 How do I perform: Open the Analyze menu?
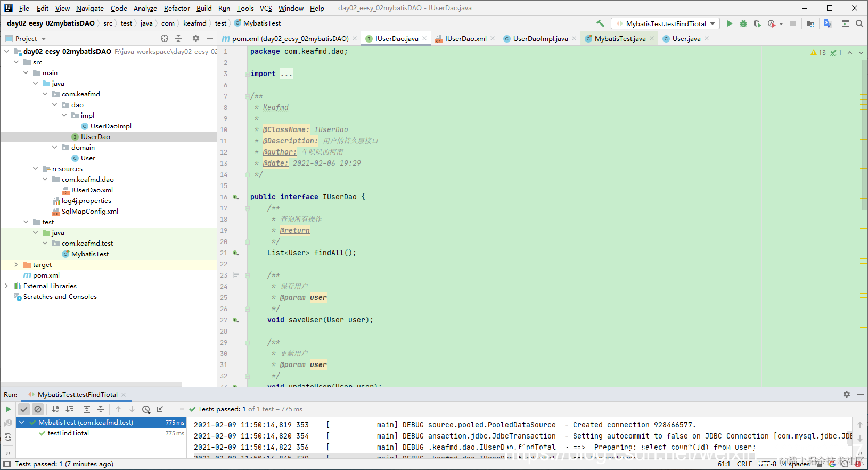pos(145,8)
